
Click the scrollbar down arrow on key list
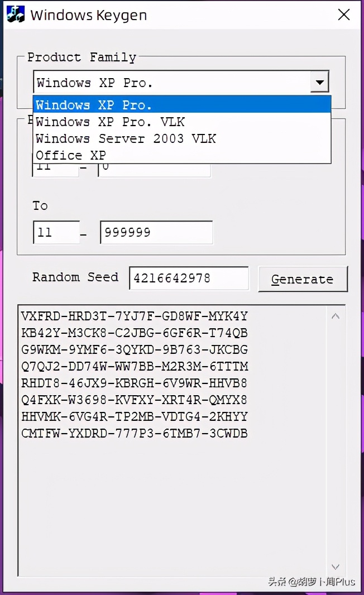coord(336,566)
